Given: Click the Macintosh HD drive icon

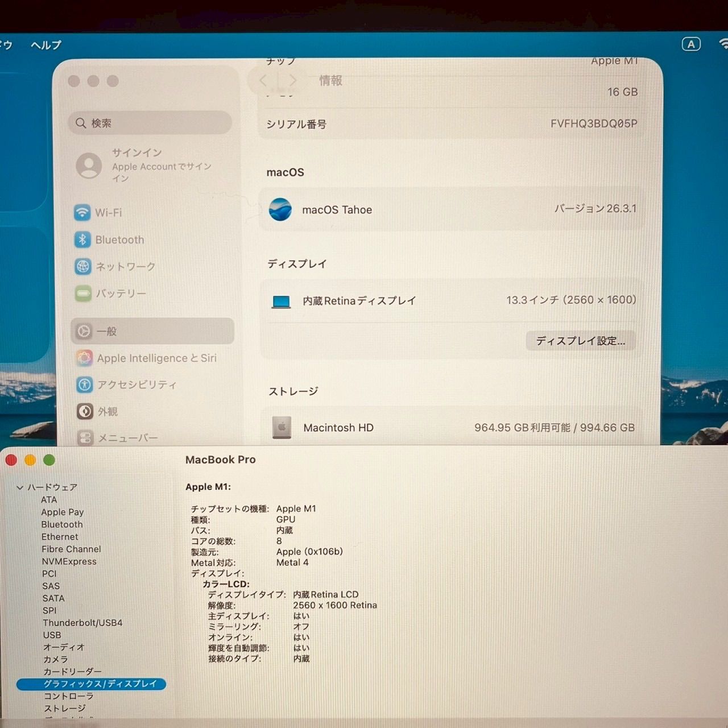Looking at the screenshot, I should click(x=282, y=427).
